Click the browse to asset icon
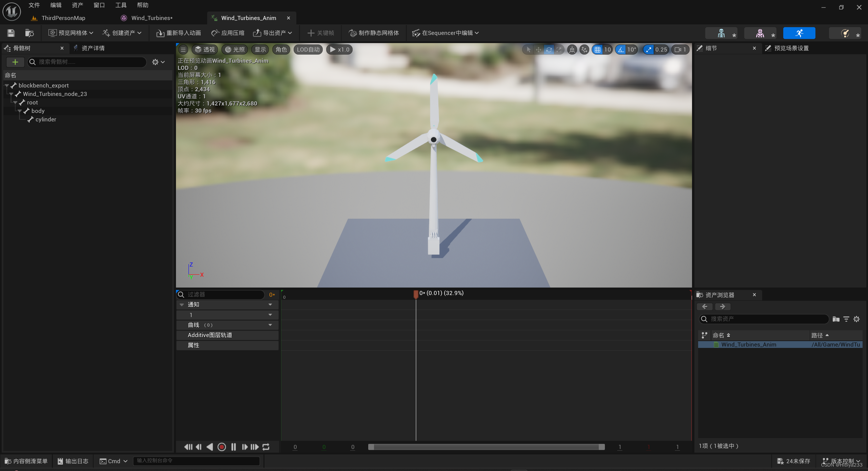This screenshot has width=868, height=471. (29, 33)
